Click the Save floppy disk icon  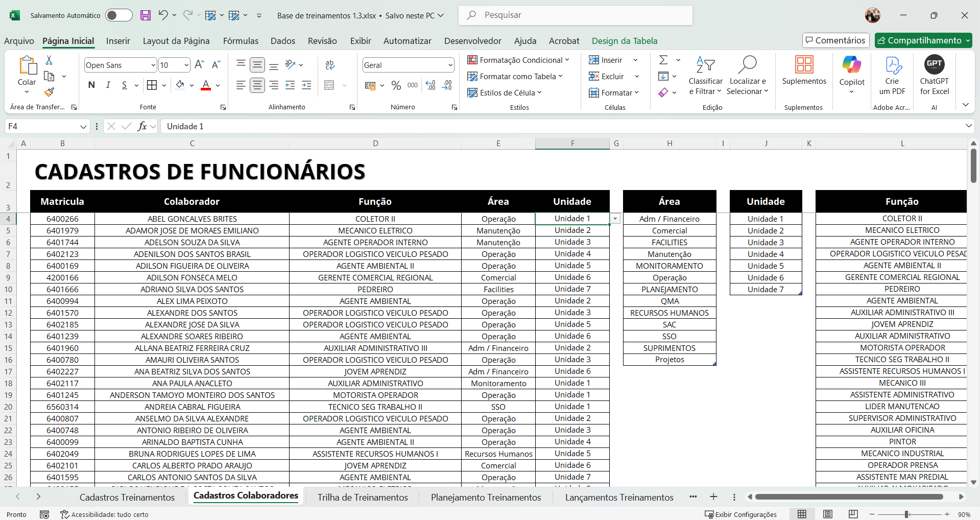tap(146, 15)
